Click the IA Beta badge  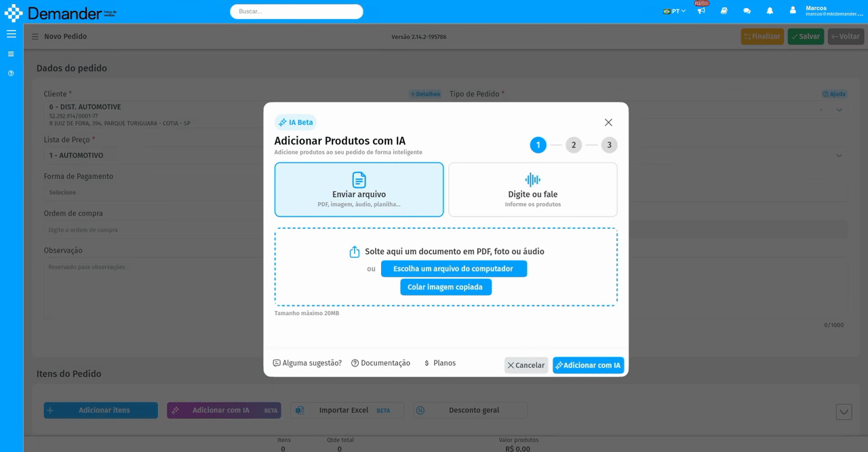pos(296,122)
